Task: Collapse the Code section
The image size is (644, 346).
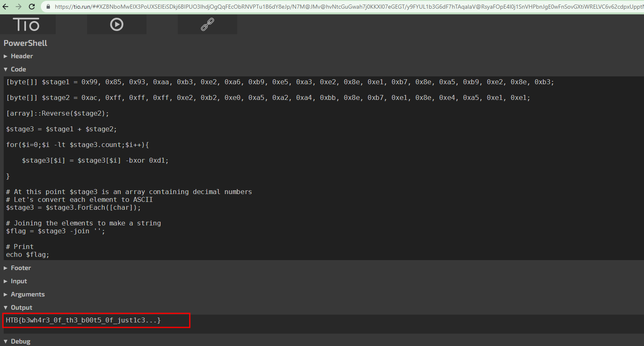Action: pyautogui.click(x=18, y=69)
